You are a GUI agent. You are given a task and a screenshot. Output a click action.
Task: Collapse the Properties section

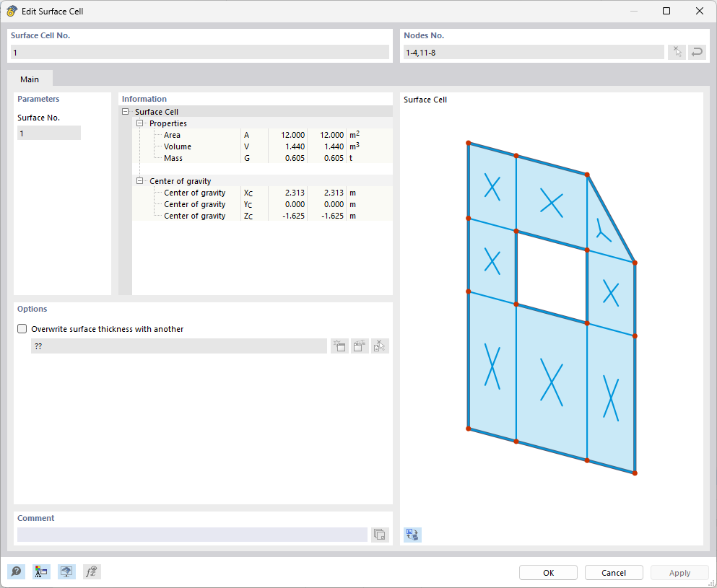coord(139,123)
